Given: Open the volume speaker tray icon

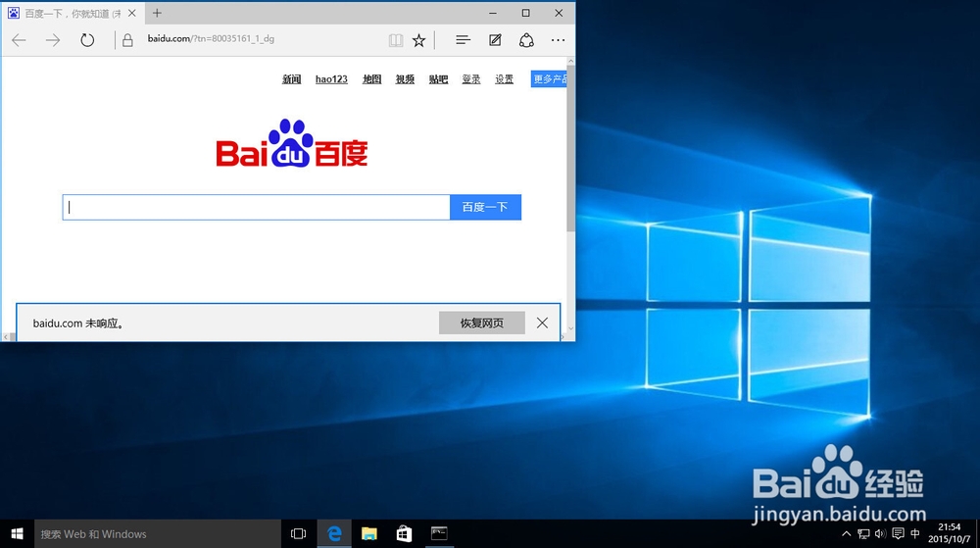Looking at the screenshot, I should pyautogui.click(x=881, y=533).
